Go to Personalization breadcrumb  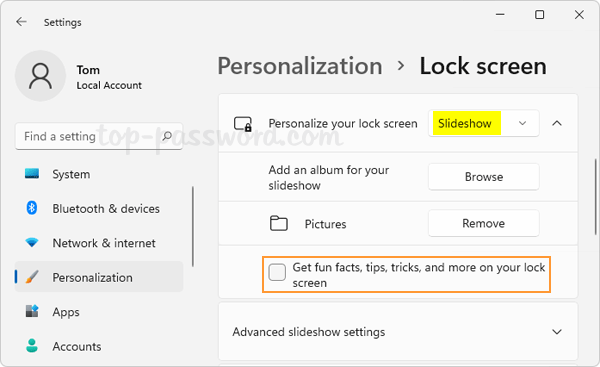click(x=300, y=66)
